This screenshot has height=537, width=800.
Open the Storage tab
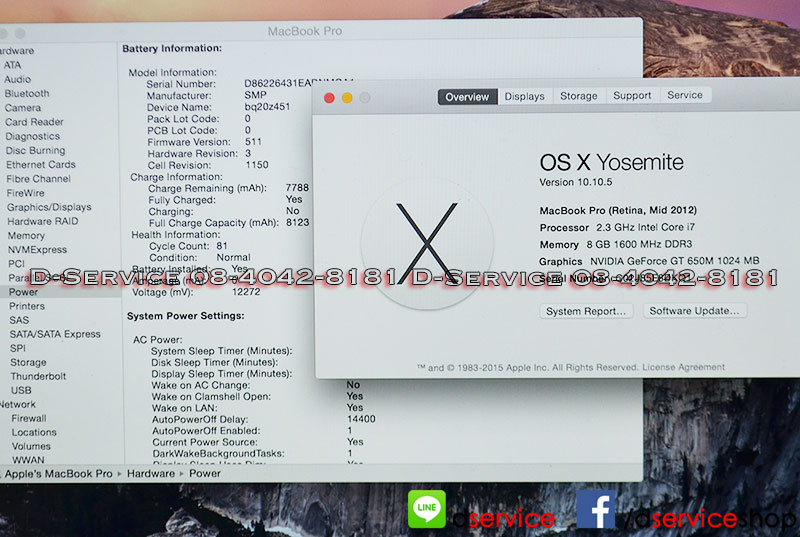point(579,96)
